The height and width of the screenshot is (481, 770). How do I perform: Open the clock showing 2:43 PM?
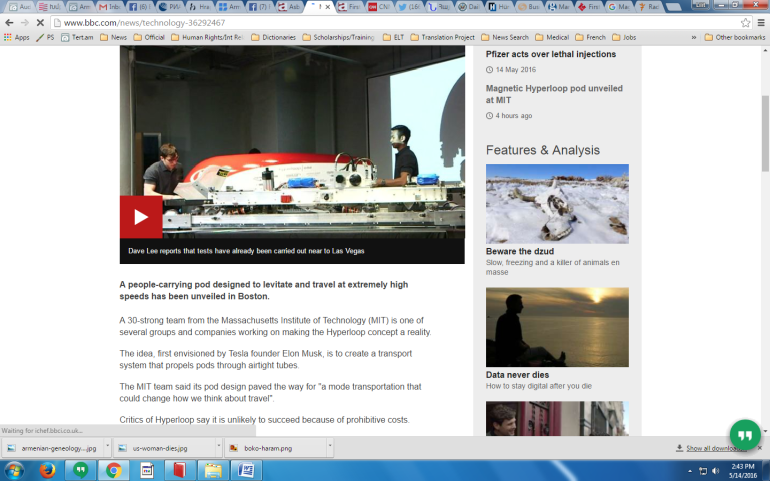[742, 471]
